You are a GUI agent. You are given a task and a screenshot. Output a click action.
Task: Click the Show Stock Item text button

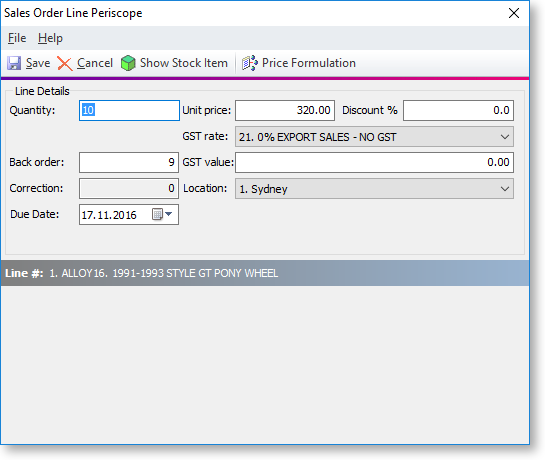(x=184, y=63)
